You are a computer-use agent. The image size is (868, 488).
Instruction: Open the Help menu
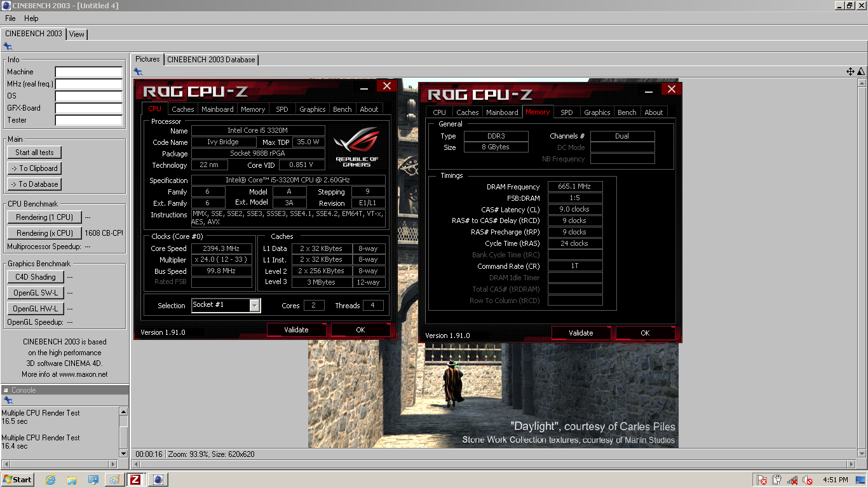point(31,18)
